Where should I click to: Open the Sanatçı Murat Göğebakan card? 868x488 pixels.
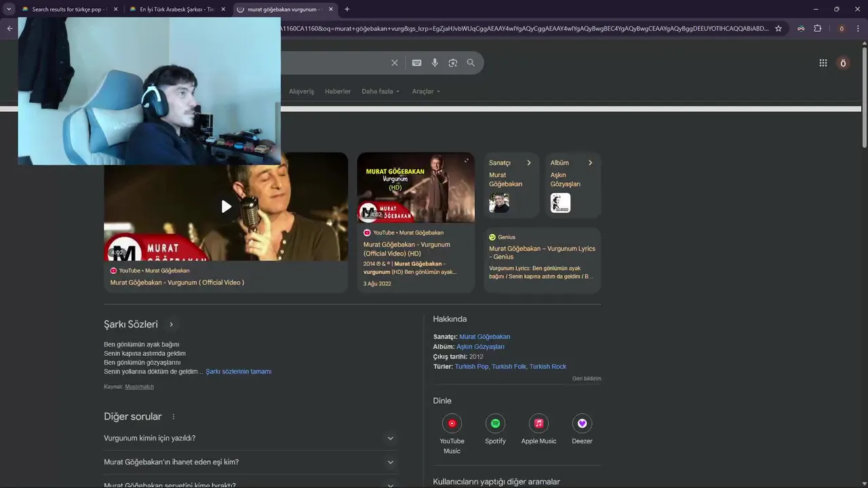point(511,185)
